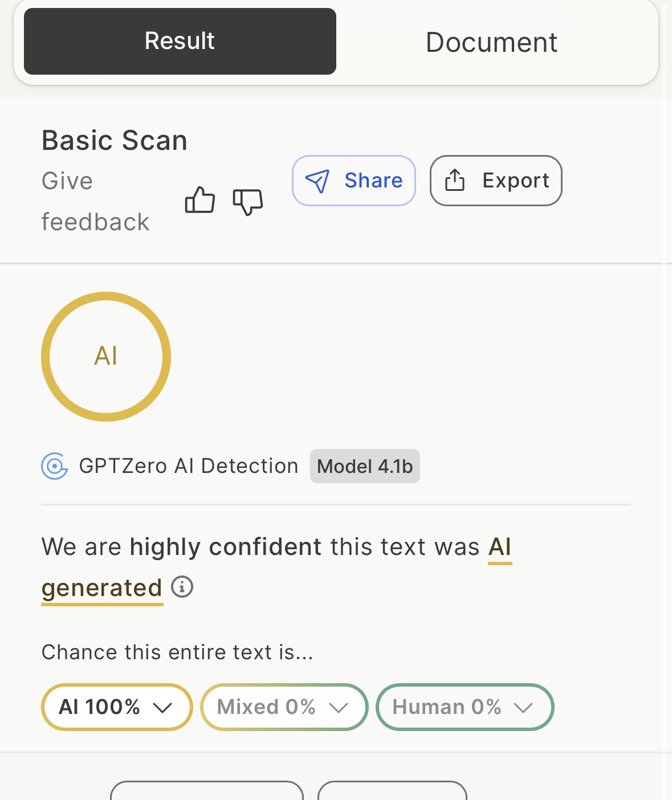Click the paper plane Share icon
Viewport: 672px width, 800px height.
click(x=317, y=181)
